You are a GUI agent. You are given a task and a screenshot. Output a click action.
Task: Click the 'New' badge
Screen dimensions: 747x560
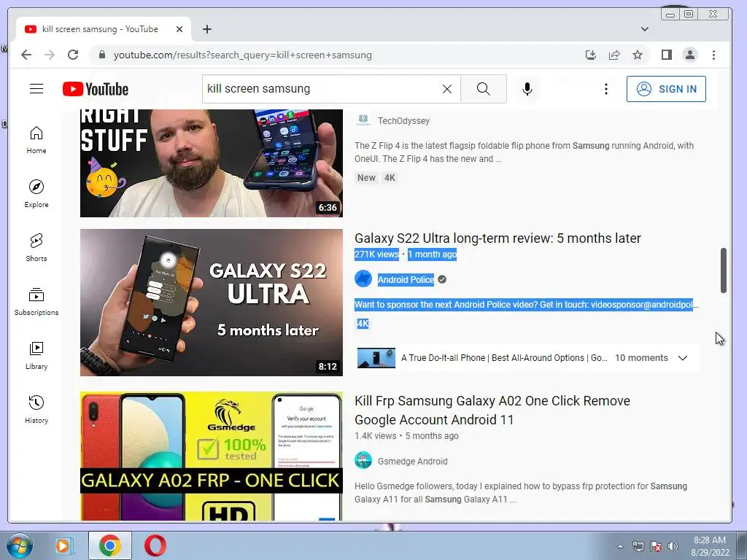[x=366, y=178]
